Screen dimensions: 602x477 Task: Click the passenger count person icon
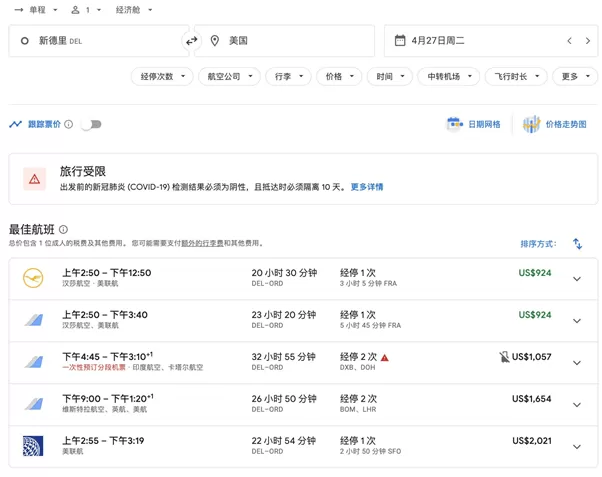[x=75, y=10]
